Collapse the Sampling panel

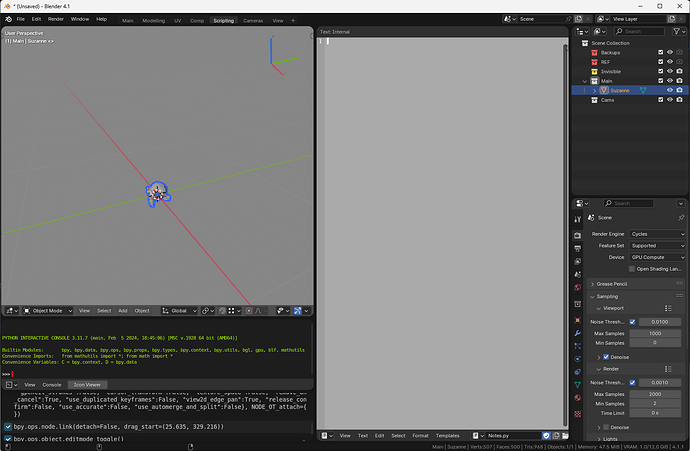(607, 297)
